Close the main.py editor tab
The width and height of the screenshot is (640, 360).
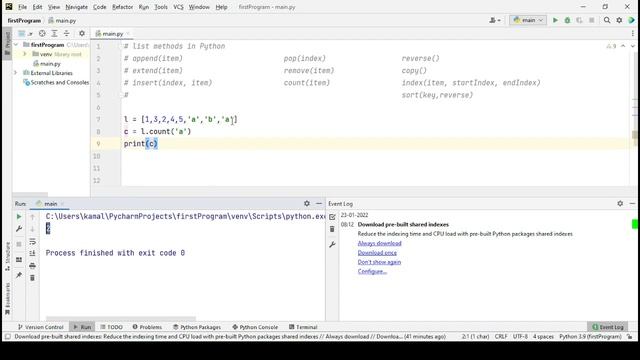128,33
